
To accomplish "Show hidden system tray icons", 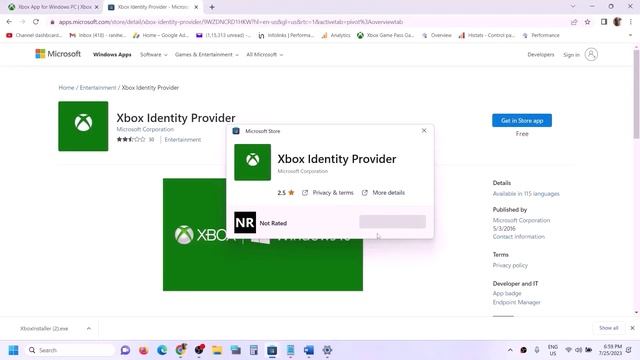I will (510, 350).
